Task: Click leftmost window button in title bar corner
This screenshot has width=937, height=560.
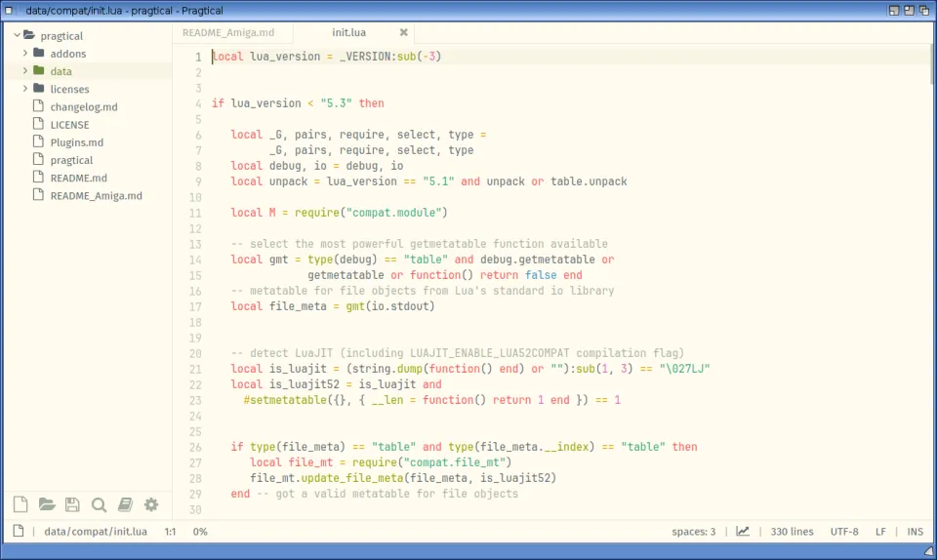Action: pyautogui.click(x=894, y=10)
